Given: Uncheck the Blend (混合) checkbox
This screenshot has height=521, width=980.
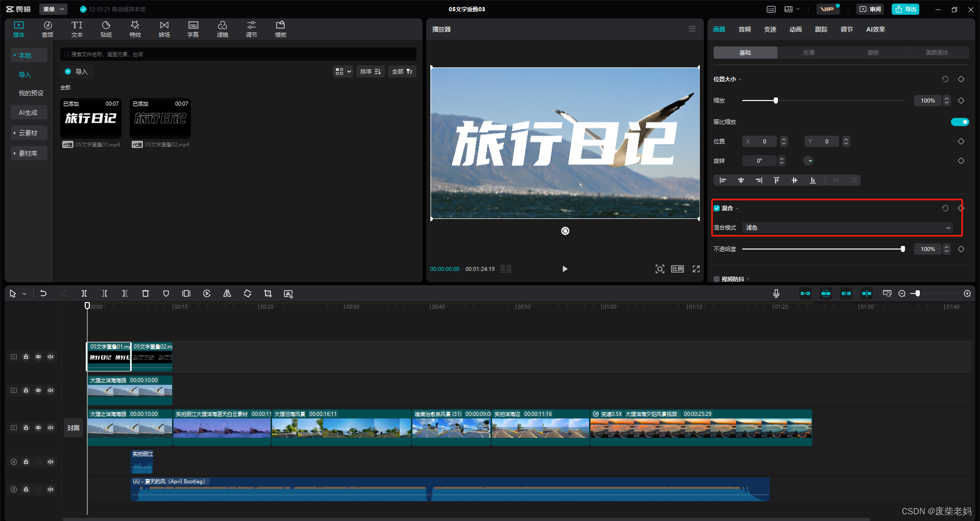Looking at the screenshot, I should pos(717,208).
